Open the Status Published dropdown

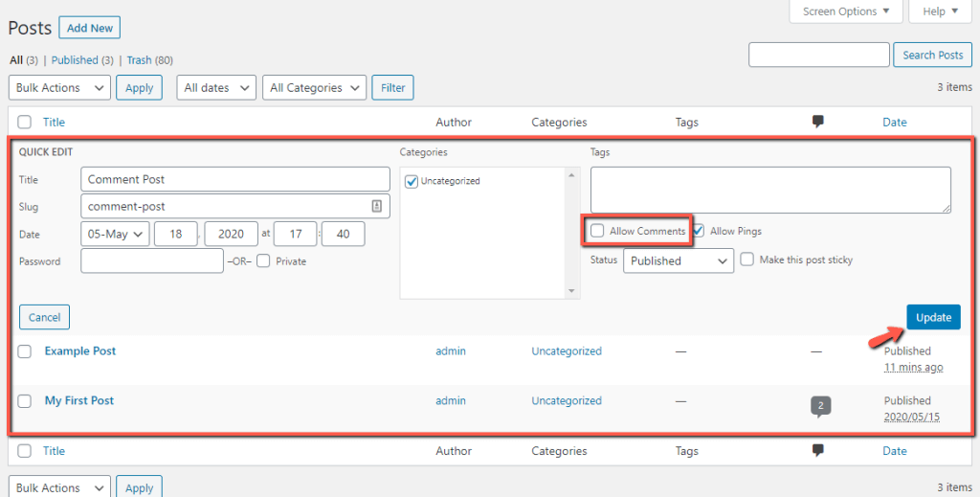pyautogui.click(x=679, y=260)
